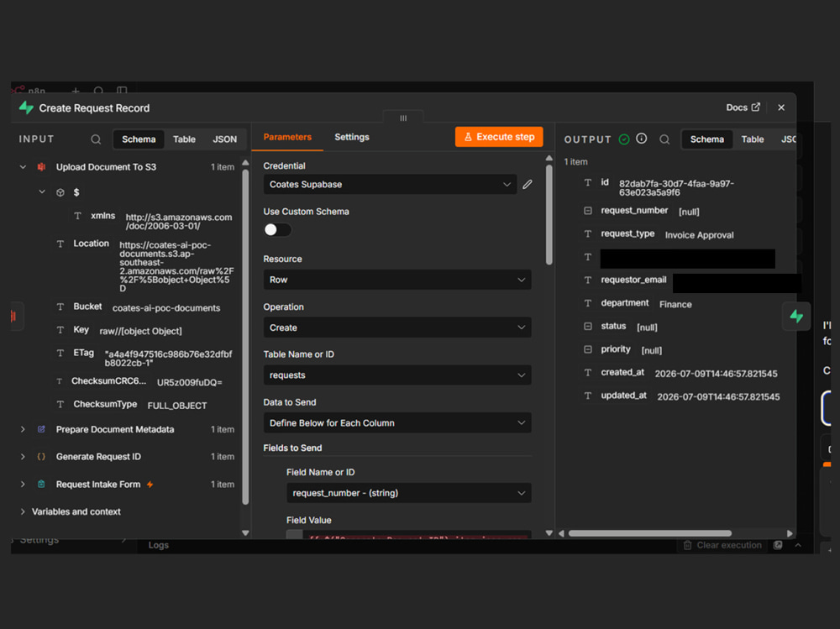Edit the Coates Supabase credential pencil

tap(528, 184)
